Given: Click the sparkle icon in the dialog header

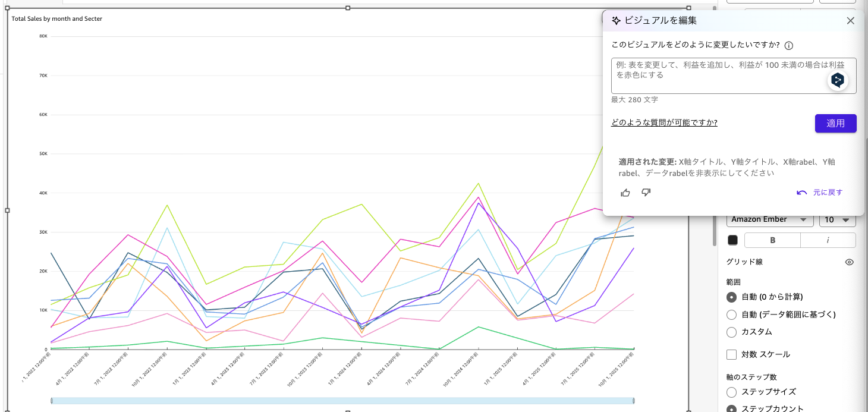Looking at the screenshot, I should (617, 21).
